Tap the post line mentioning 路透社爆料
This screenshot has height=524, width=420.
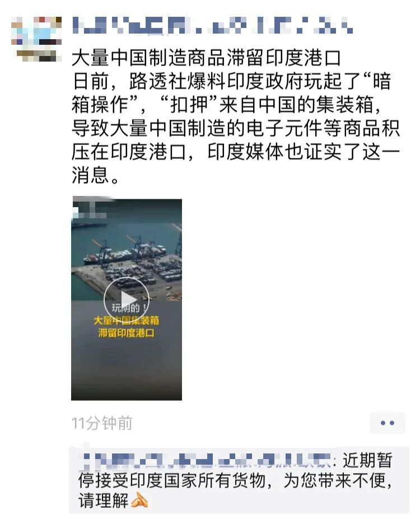(x=231, y=81)
